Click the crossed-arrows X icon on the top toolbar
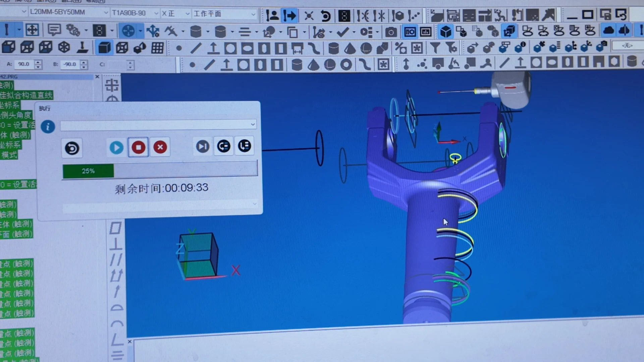Image resolution: width=644 pixels, height=362 pixels. point(309,15)
